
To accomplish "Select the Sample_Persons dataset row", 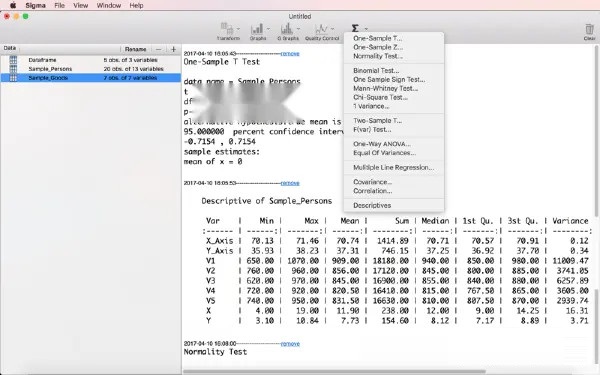I will pos(90,69).
